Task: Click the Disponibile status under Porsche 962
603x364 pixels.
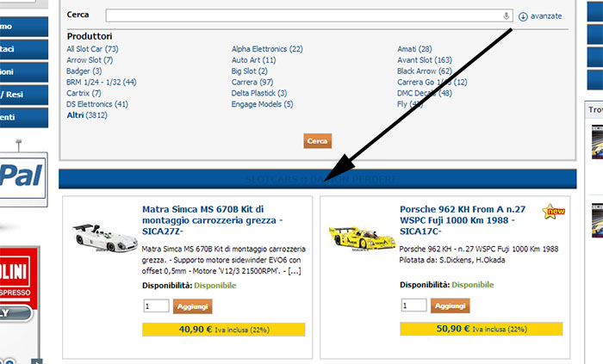Action: pos(473,285)
